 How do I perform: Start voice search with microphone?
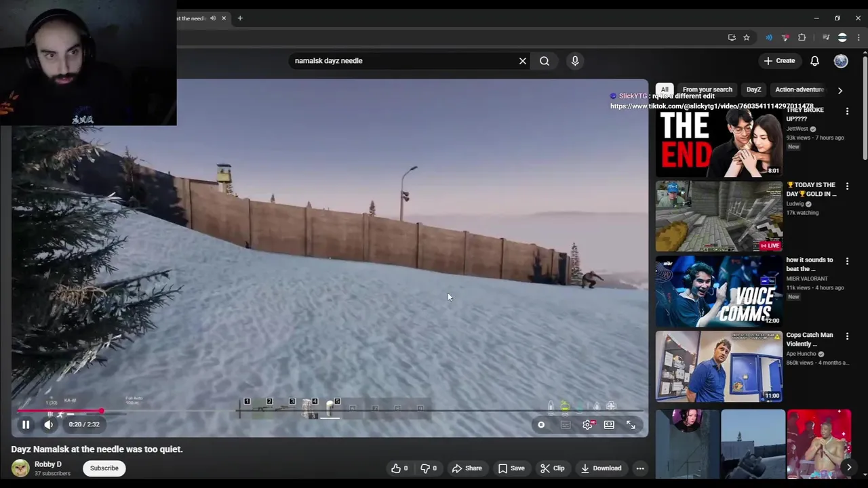575,61
